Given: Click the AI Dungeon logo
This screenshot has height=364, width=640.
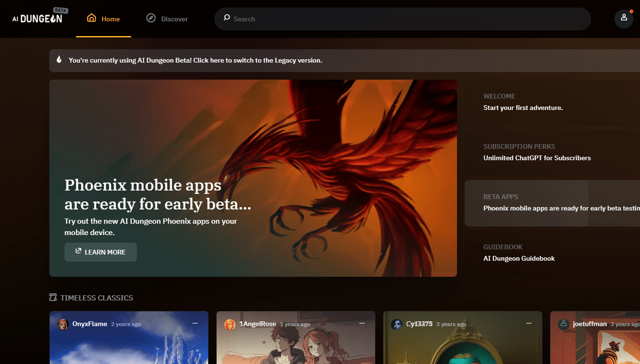Looking at the screenshot, I should (37, 18).
